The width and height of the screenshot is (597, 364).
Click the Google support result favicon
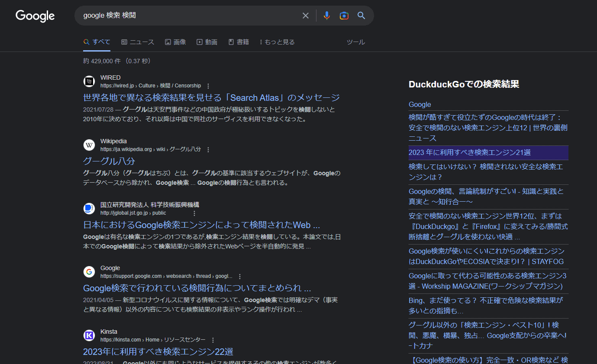point(89,272)
